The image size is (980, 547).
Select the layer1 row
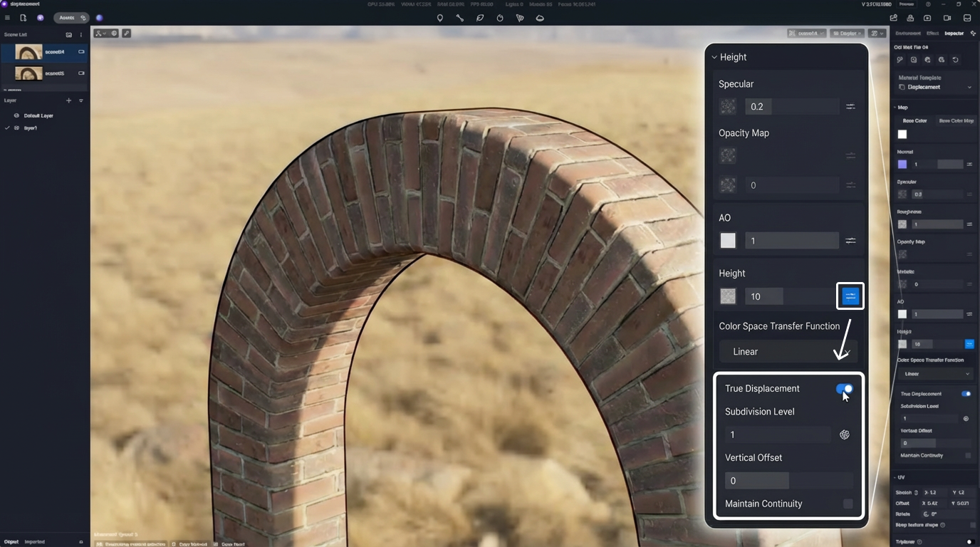coord(44,128)
